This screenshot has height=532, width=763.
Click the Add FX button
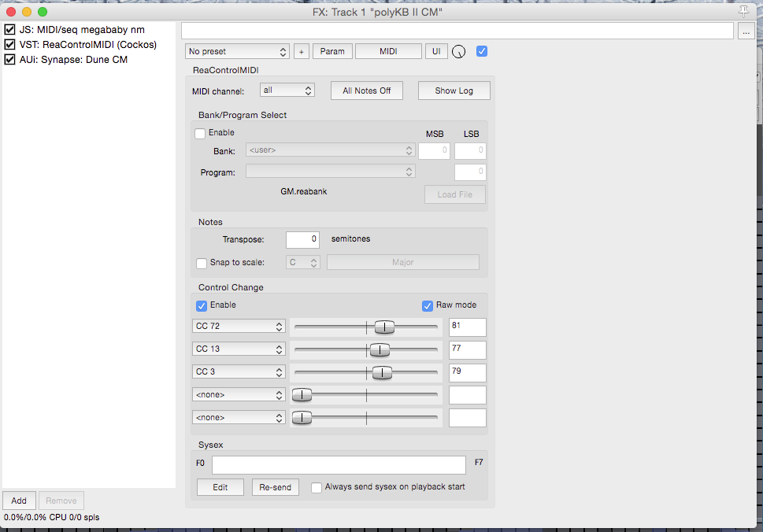click(19, 501)
